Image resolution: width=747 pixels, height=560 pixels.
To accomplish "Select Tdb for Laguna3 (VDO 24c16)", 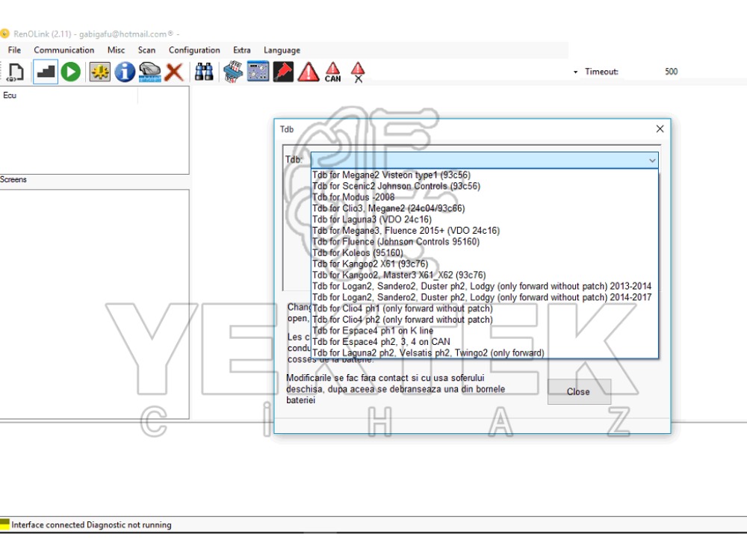I will [x=485, y=220].
